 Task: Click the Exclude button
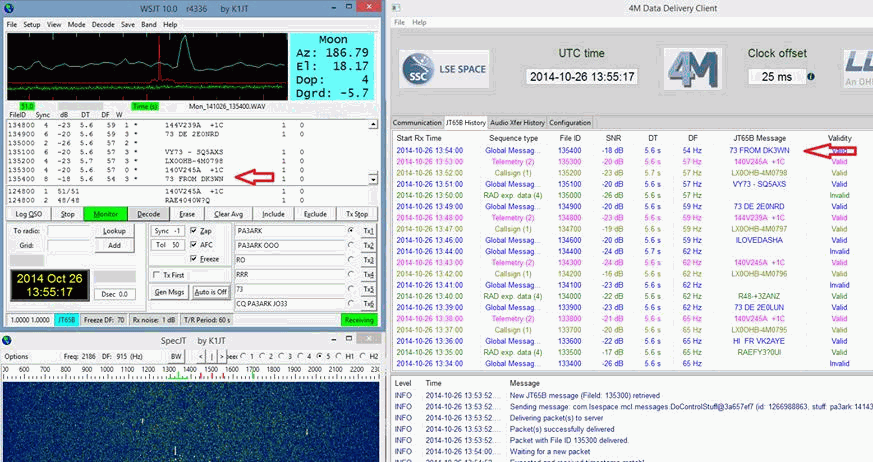pos(315,214)
